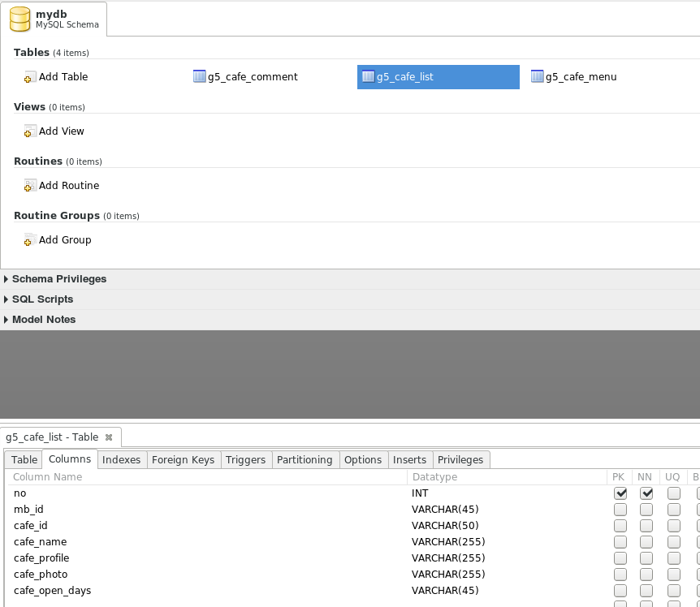Click the datatype of cafe_open_days column
This screenshot has width=700, height=607.
pyautogui.click(x=445, y=591)
